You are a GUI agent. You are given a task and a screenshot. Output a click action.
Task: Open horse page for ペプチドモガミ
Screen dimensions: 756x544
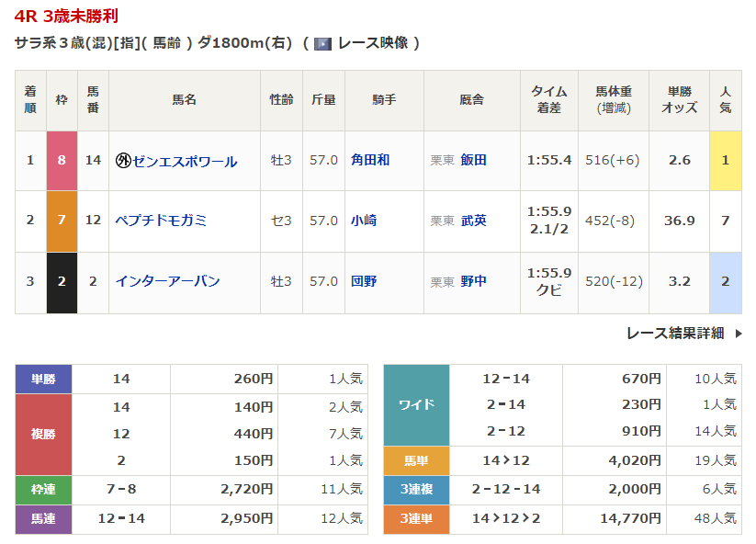161,221
